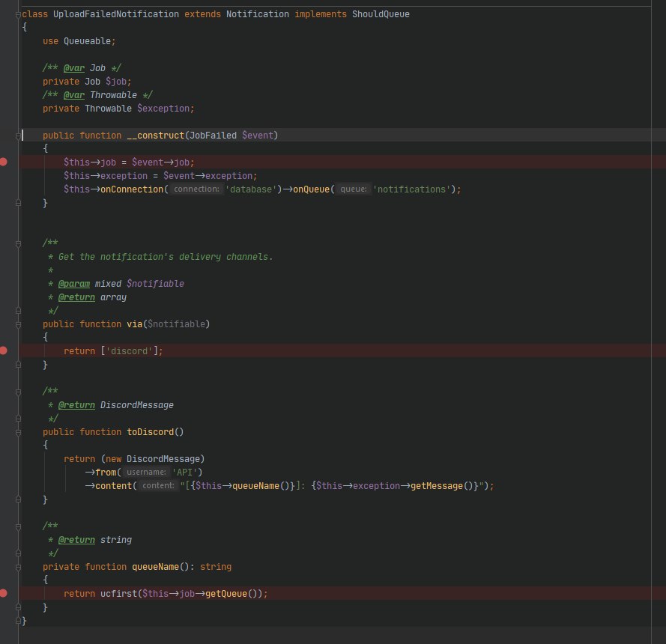Viewport: 666px width, 644px height.
Task: Click the Notification parent class name
Action: (x=258, y=14)
